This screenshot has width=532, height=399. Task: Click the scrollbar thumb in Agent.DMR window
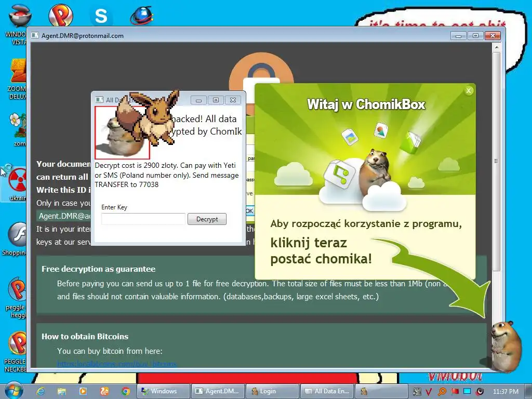coord(496,161)
